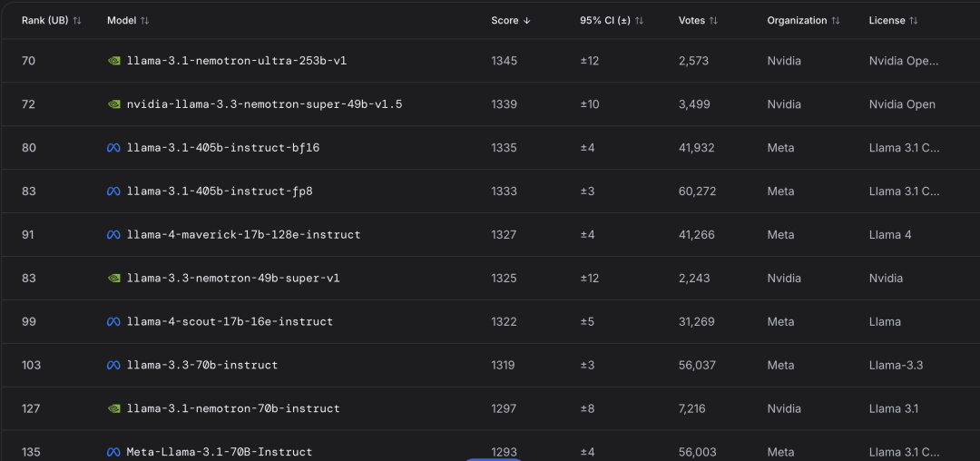Open llama-4-maverick-17b-128e-instruct model link
The height and width of the screenshot is (461, 980).
(243, 235)
